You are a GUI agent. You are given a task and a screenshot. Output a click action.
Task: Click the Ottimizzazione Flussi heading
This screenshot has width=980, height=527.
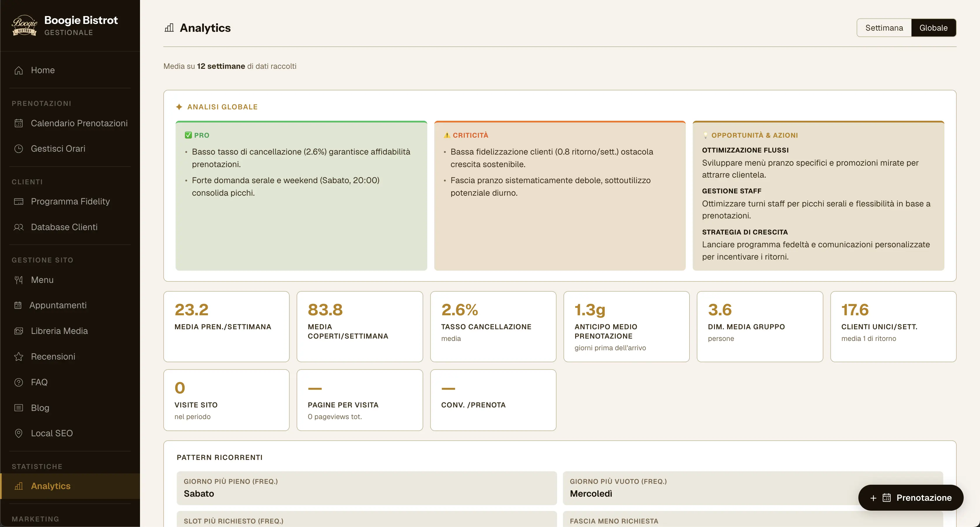click(x=745, y=150)
